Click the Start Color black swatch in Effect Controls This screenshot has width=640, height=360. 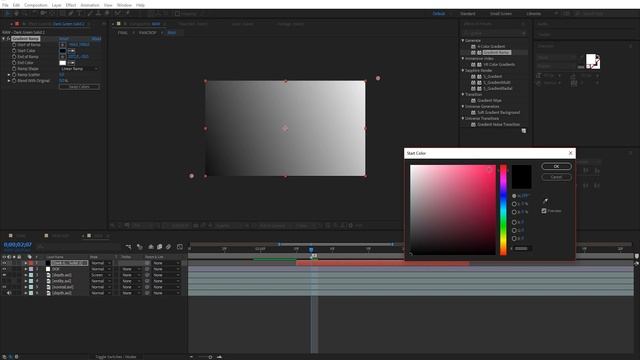point(62,51)
